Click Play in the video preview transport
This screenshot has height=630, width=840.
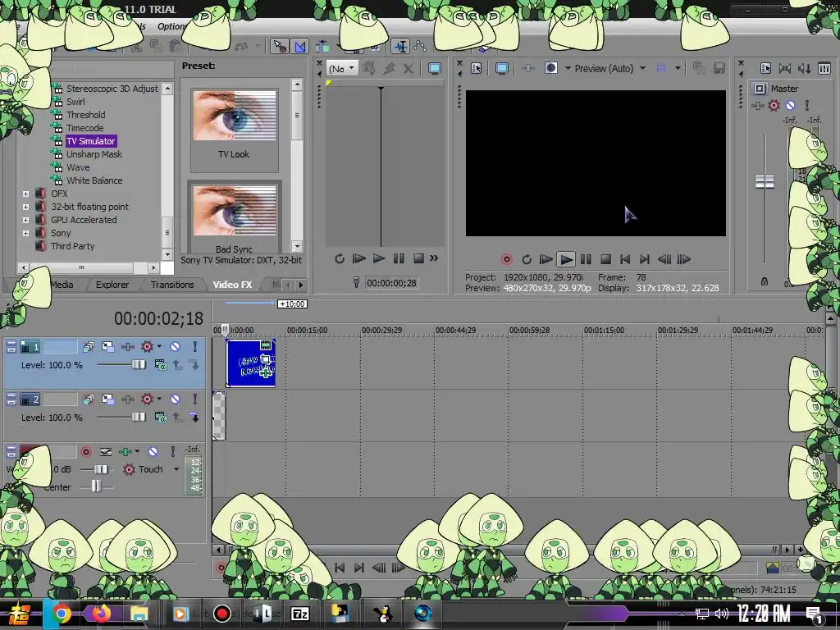pyautogui.click(x=565, y=260)
